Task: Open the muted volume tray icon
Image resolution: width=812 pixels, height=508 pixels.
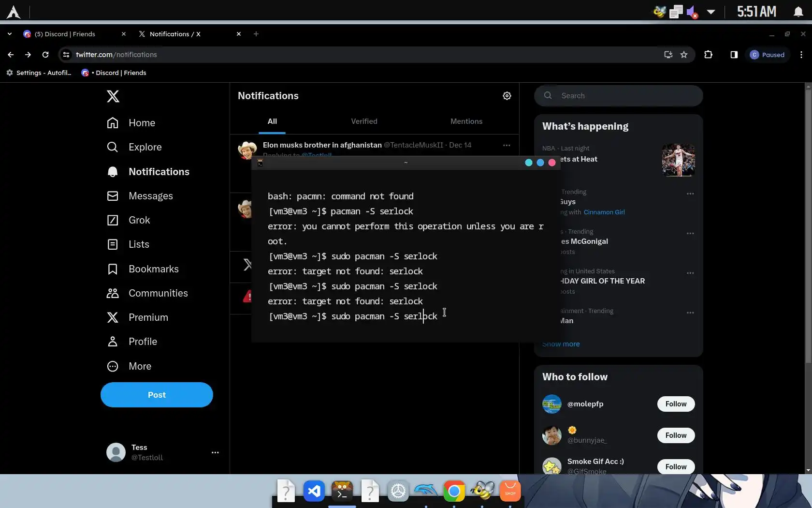Action: (693, 12)
